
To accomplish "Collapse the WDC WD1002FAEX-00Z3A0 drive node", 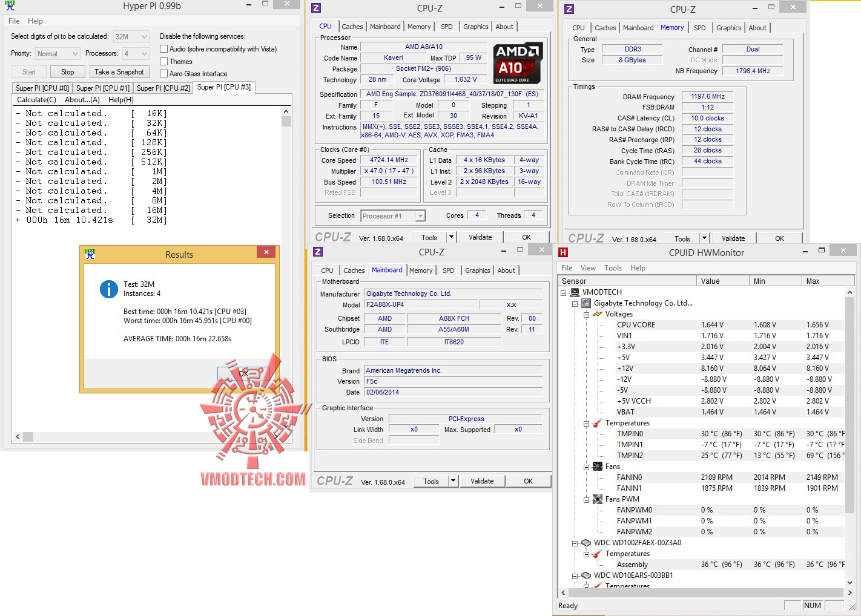I will [x=575, y=543].
